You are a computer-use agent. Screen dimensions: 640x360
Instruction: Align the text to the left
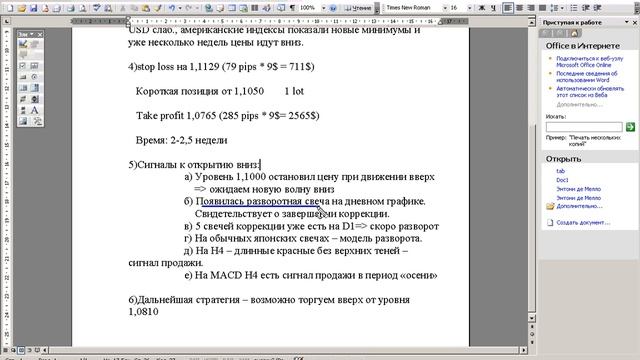[x=508, y=8]
